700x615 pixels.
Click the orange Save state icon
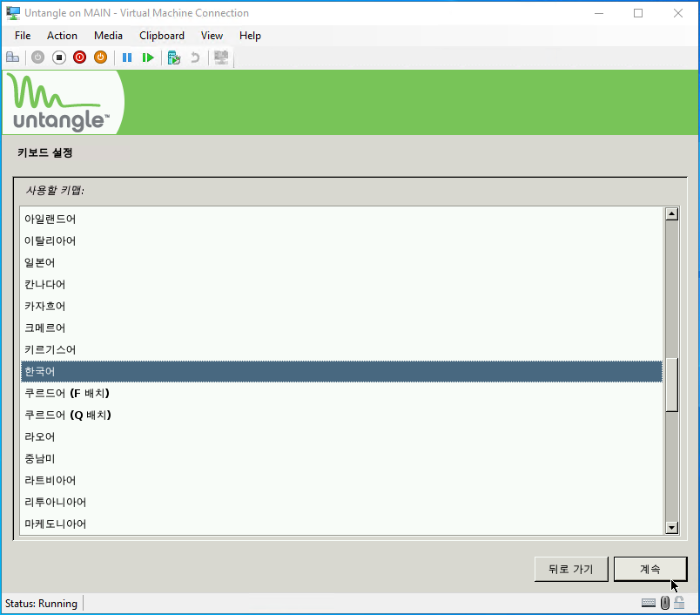pyautogui.click(x=100, y=57)
